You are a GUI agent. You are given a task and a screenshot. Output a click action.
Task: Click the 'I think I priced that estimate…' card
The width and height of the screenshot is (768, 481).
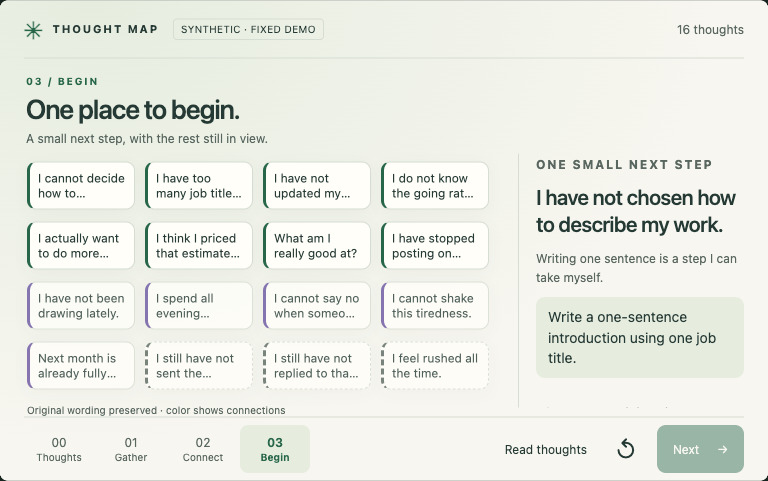click(x=198, y=245)
